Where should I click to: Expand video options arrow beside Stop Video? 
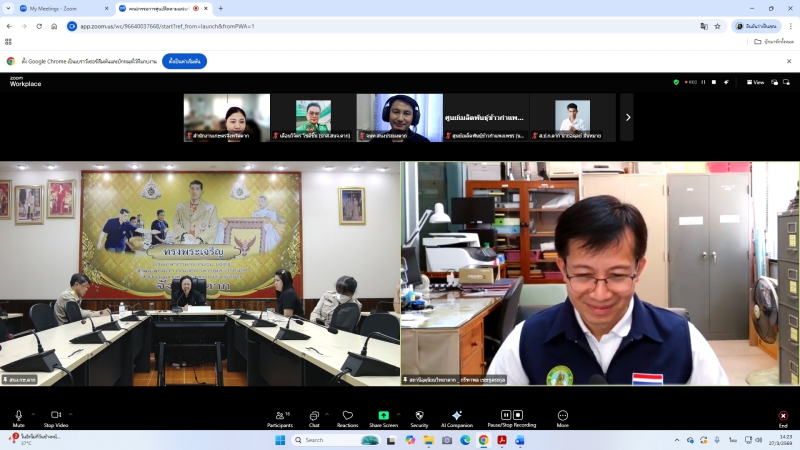click(71, 412)
